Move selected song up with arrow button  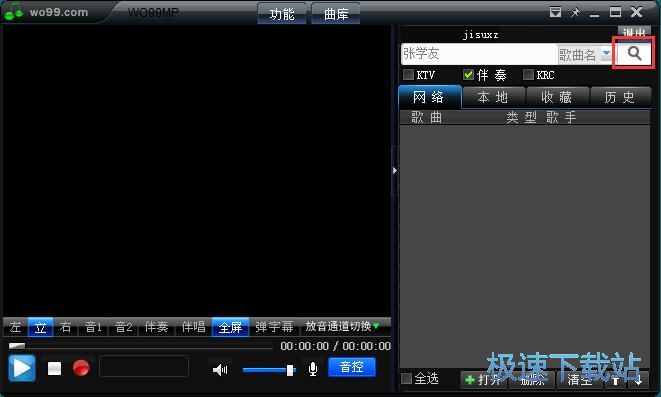(x=616, y=381)
